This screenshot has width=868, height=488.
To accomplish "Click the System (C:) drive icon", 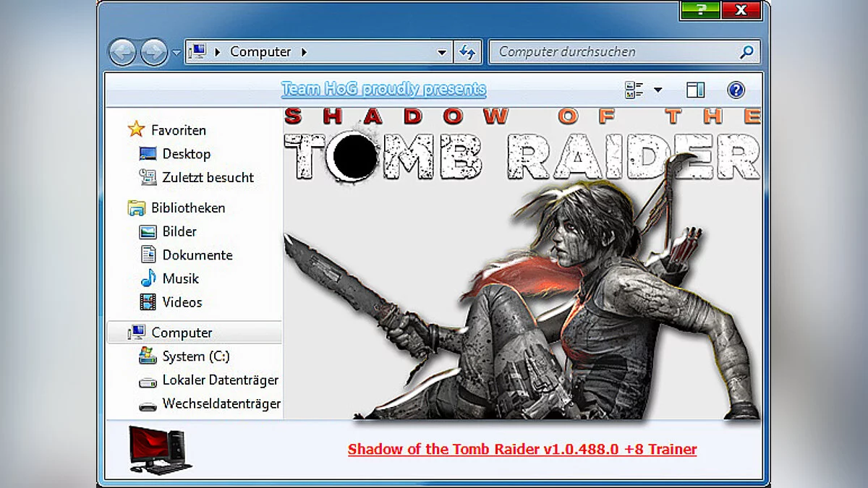I will pos(149,356).
